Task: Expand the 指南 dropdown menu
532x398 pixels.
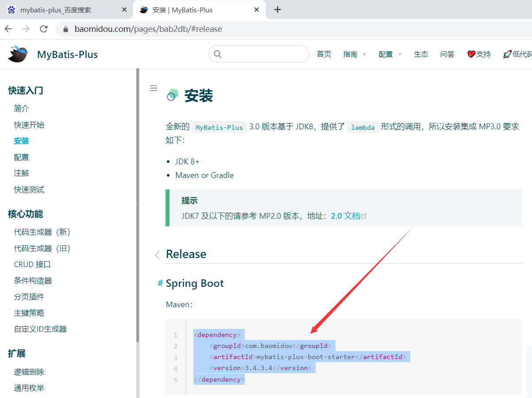Action: click(x=355, y=54)
